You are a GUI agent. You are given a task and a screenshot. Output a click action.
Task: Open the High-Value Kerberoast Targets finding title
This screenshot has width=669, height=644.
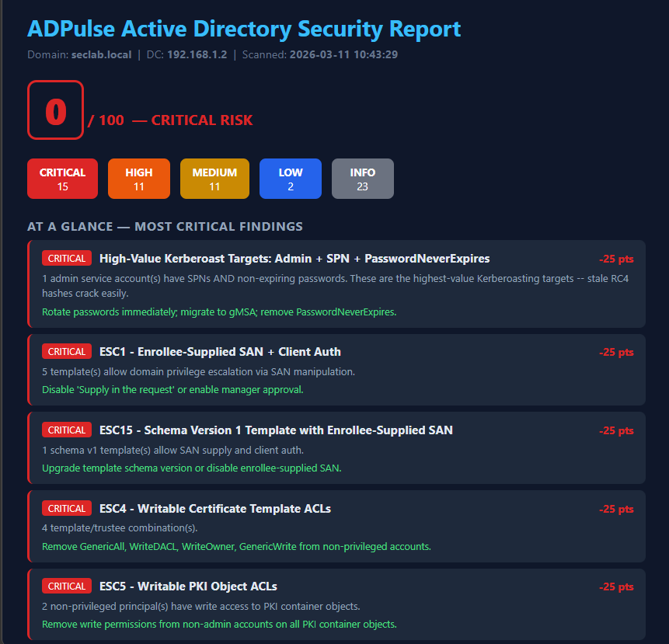(x=294, y=259)
